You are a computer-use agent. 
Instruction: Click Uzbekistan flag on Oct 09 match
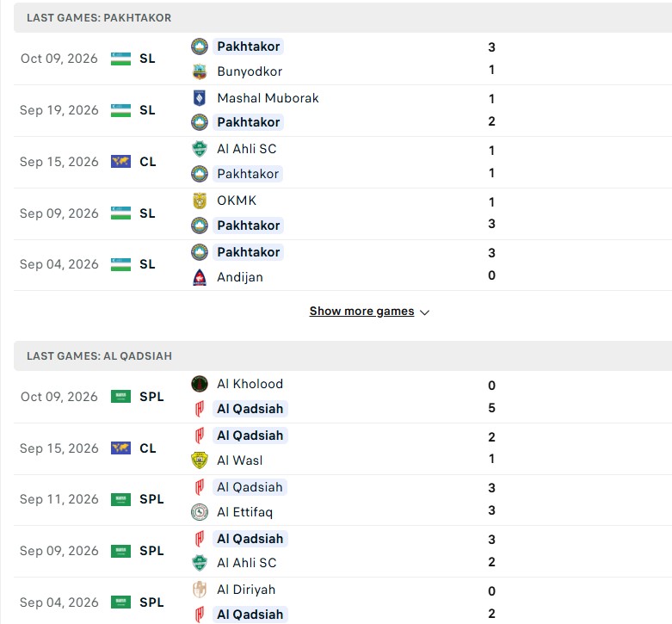pyautogui.click(x=120, y=59)
